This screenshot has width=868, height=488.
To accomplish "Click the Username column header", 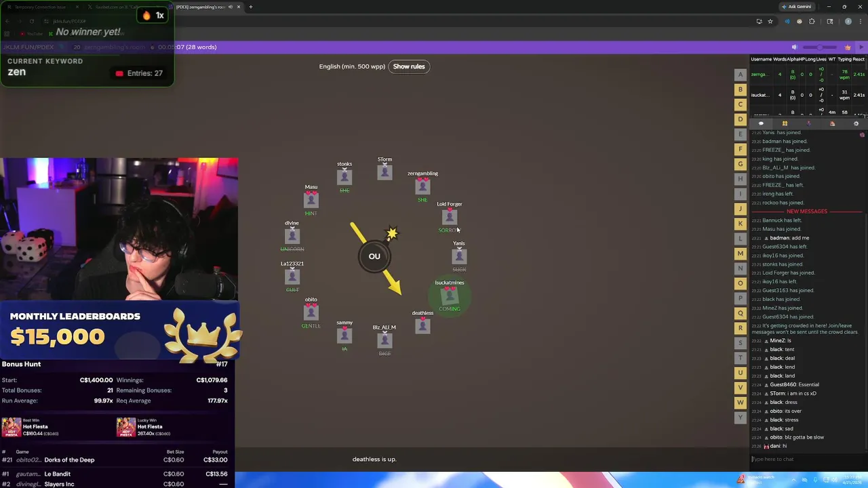I will pos(761,59).
